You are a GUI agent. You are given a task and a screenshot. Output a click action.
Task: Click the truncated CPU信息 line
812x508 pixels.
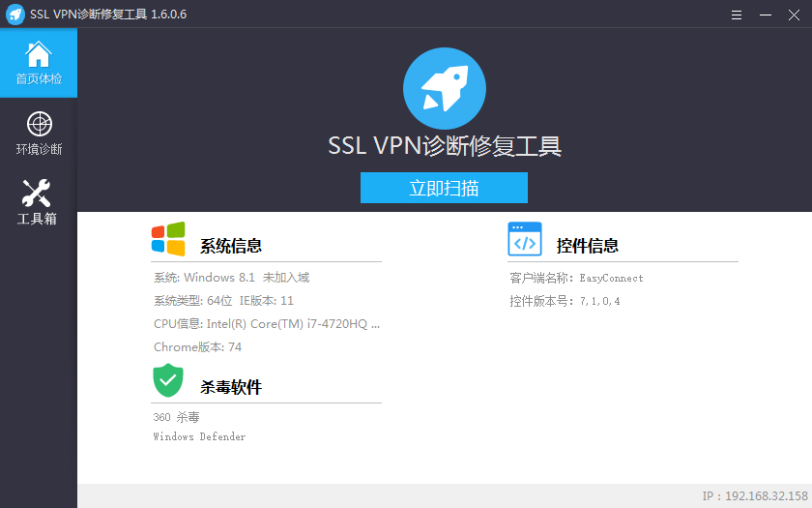click(267, 324)
